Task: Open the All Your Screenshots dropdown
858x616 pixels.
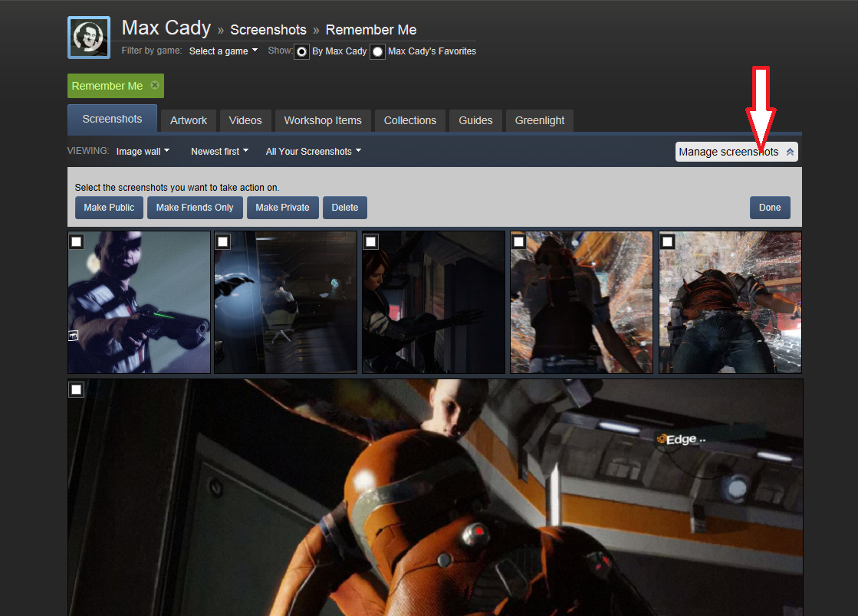Action: pyautogui.click(x=314, y=152)
